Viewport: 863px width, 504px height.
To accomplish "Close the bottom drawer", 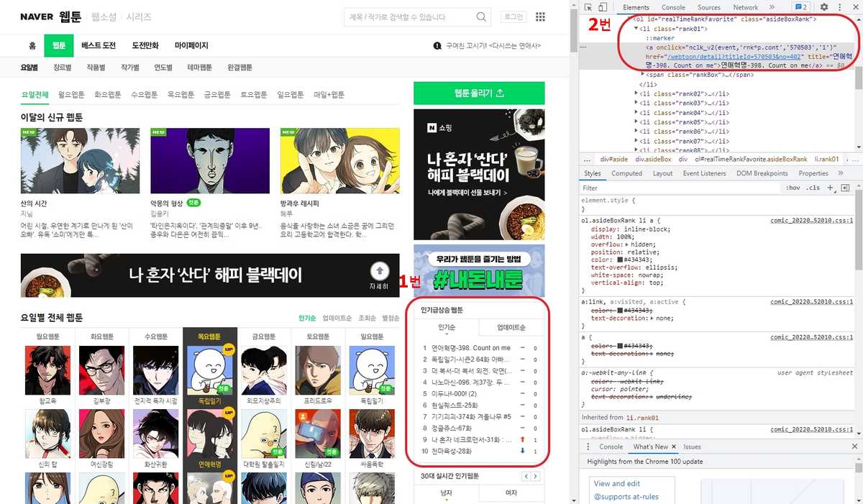I will point(854,446).
